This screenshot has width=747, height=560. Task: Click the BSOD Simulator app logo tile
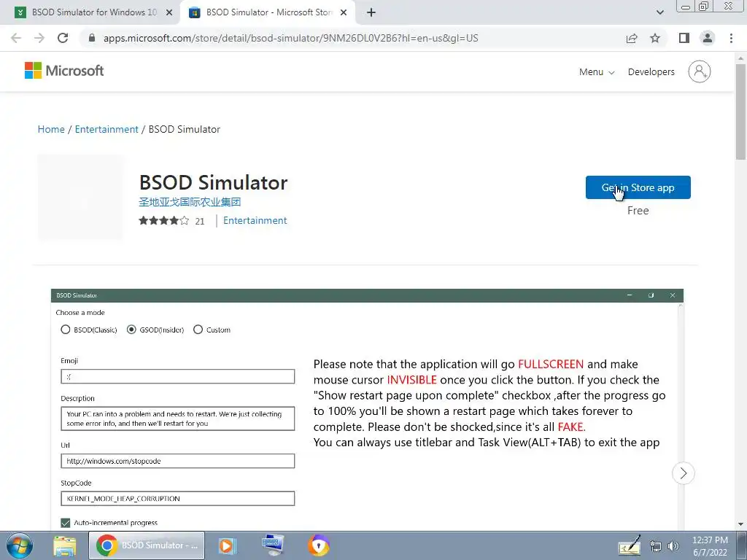[80, 197]
